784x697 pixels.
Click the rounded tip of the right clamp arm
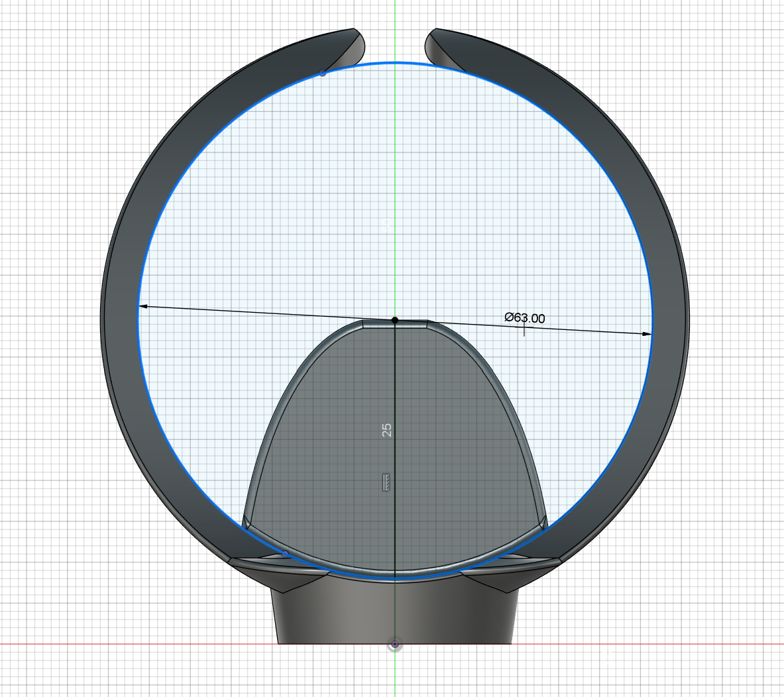pyautogui.click(x=431, y=46)
